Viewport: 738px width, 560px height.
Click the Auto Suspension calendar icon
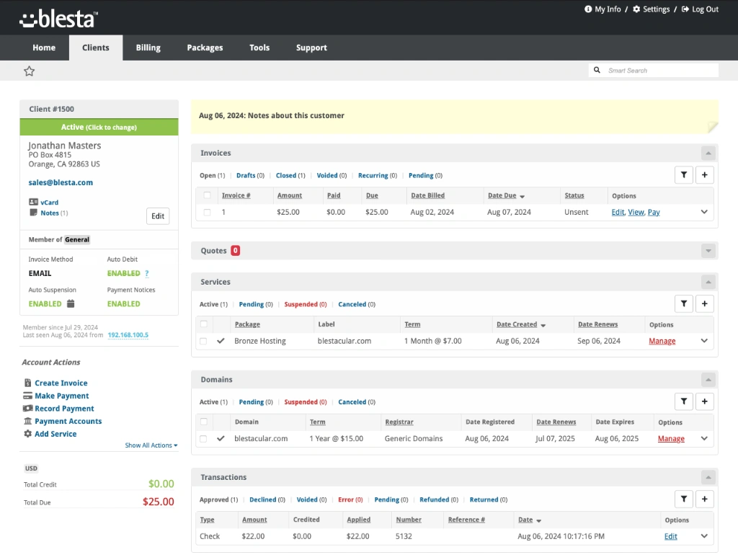tap(71, 303)
